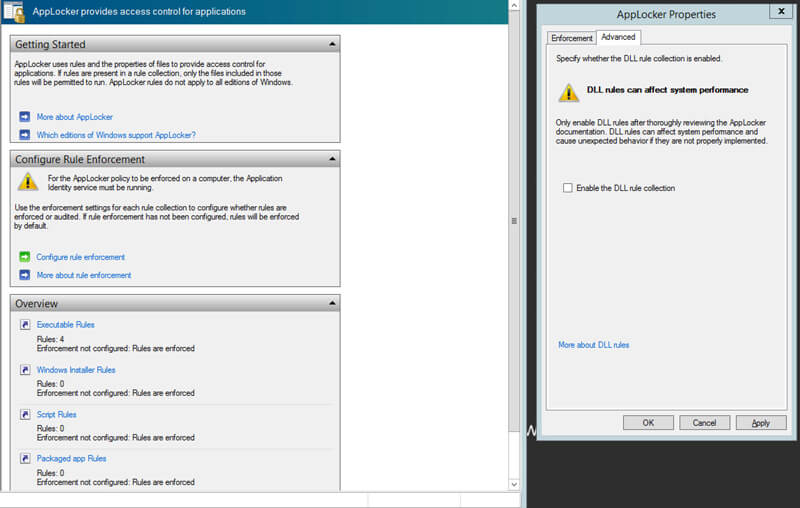Collapse the Getting Started section

pos(332,44)
